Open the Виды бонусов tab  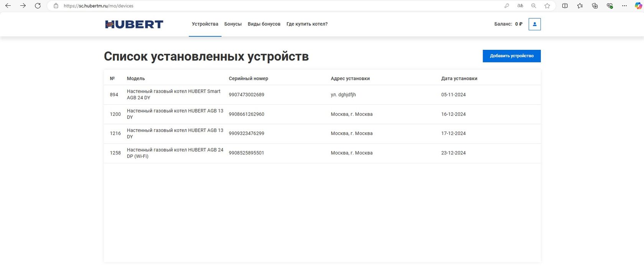click(264, 24)
